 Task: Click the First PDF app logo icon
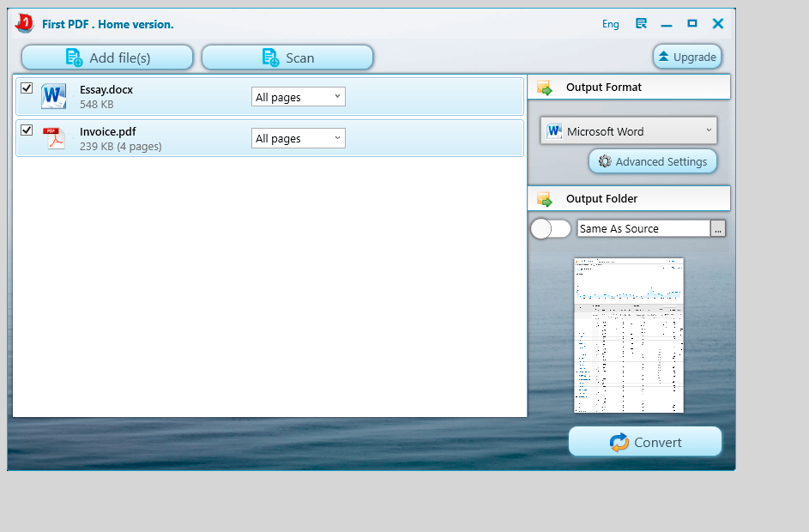pos(24,23)
